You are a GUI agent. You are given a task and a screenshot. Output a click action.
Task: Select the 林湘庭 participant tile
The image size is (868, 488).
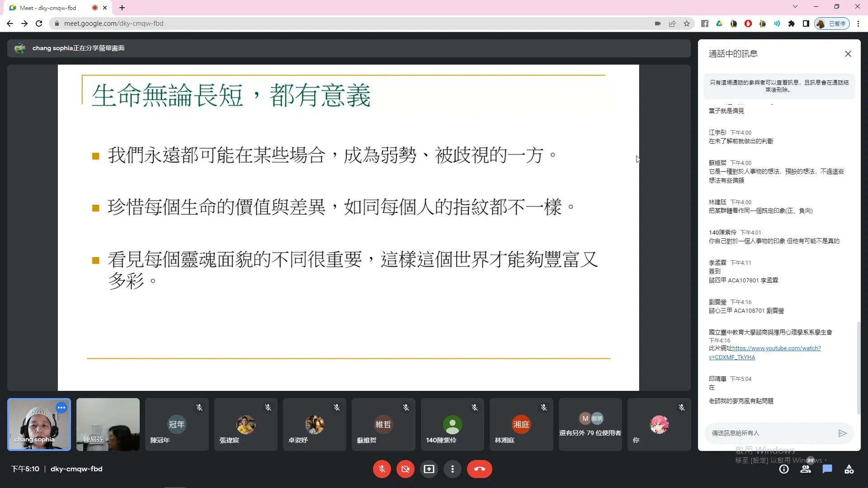(x=521, y=424)
